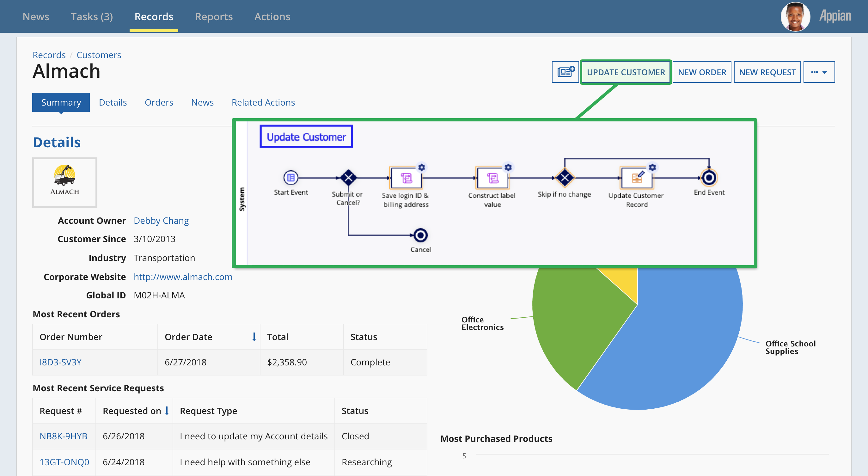Select Save login ID & billing address node
The height and width of the screenshot is (476, 868).
(406, 178)
